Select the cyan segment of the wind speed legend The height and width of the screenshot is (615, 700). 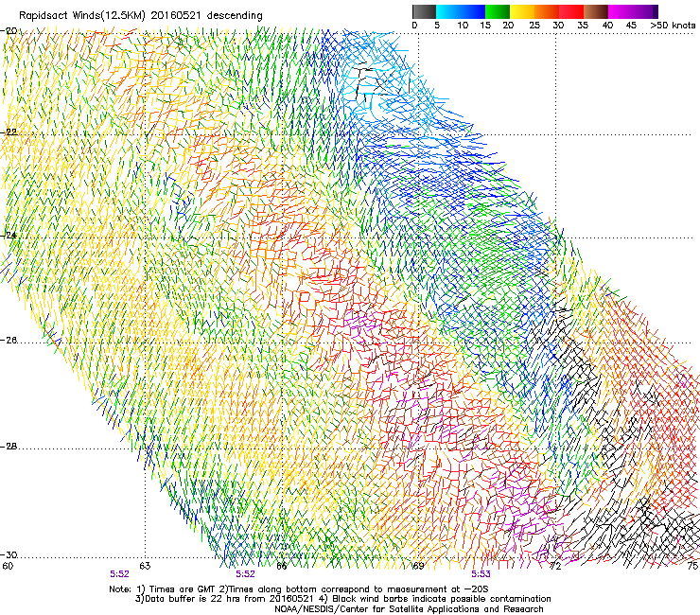click(448, 11)
